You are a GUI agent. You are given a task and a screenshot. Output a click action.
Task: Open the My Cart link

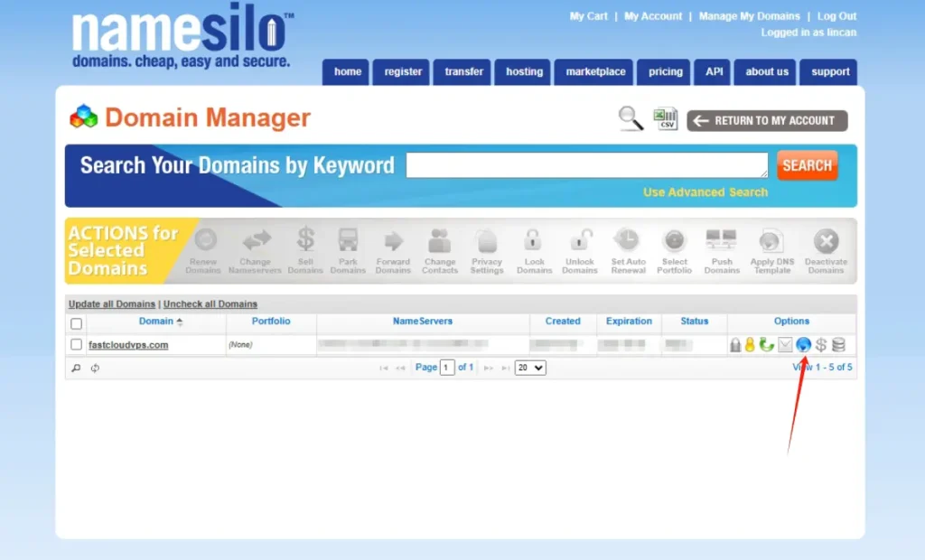[588, 16]
